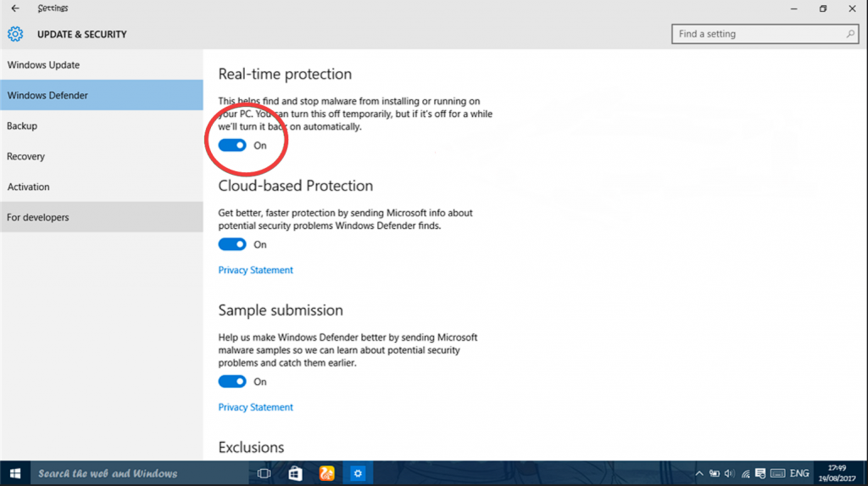Switch off Sample submission toggle
Image resolution: width=868 pixels, height=486 pixels.
coord(232,382)
